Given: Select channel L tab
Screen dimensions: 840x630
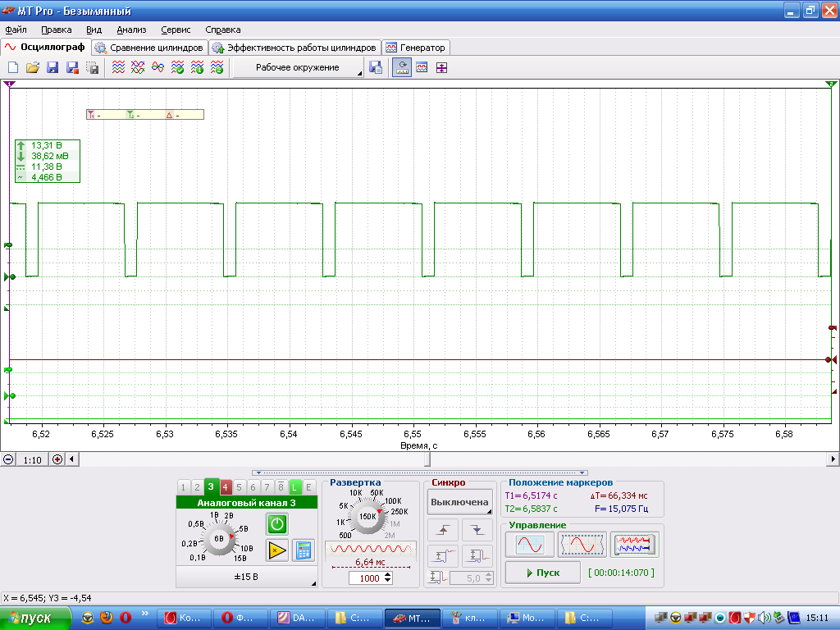Looking at the screenshot, I should click(294, 487).
